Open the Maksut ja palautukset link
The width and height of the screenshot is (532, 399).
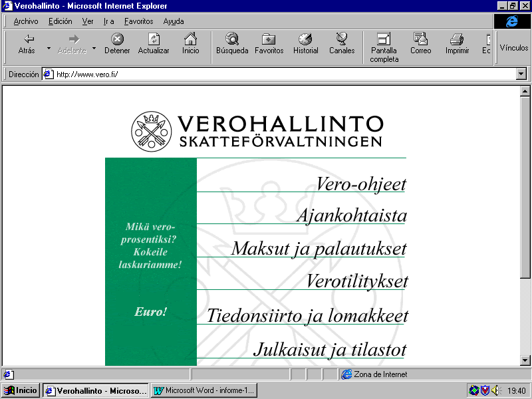point(319,249)
